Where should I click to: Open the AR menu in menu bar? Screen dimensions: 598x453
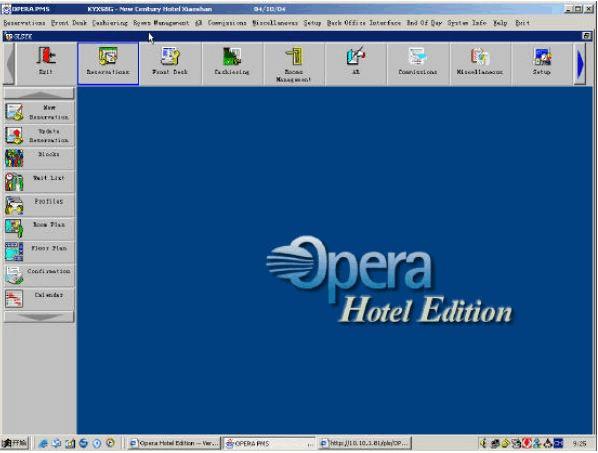point(198,23)
